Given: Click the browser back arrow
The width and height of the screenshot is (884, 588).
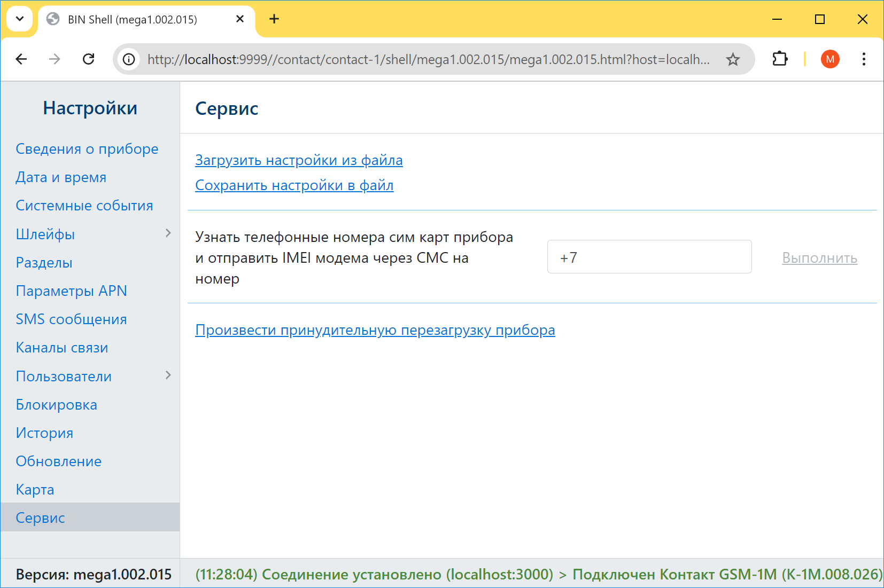Looking at the screenshot, I should click(21, 59).
